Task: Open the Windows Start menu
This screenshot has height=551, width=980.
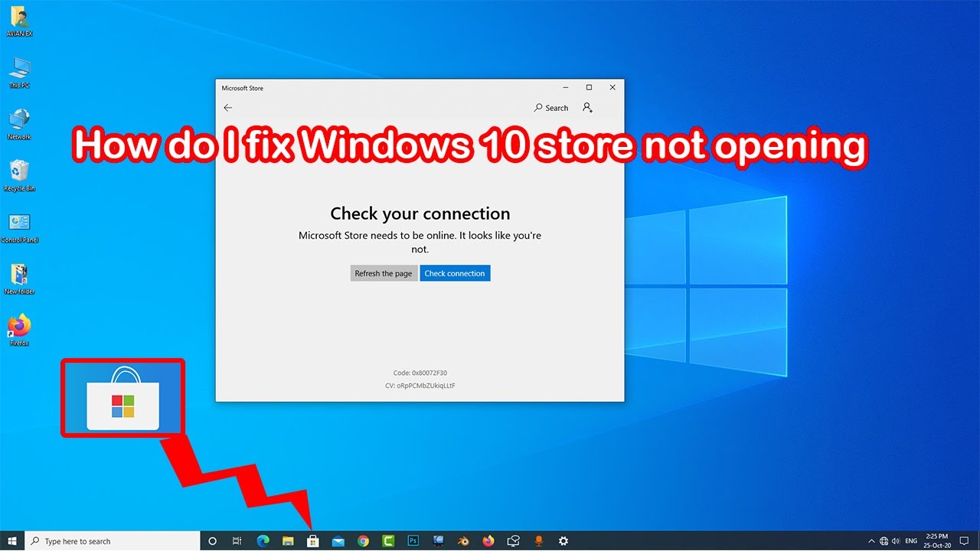Action: coord(12,541)
